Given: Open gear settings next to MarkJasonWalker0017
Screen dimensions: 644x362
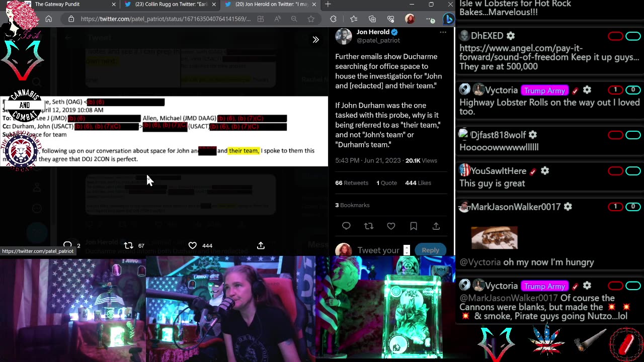Looking at the screenshot, I should [x=568, y=207].
